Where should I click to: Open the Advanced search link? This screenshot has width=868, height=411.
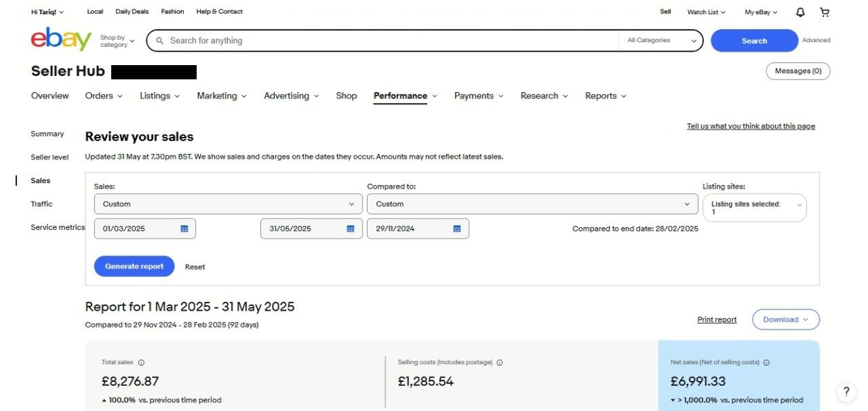(816, 40)
